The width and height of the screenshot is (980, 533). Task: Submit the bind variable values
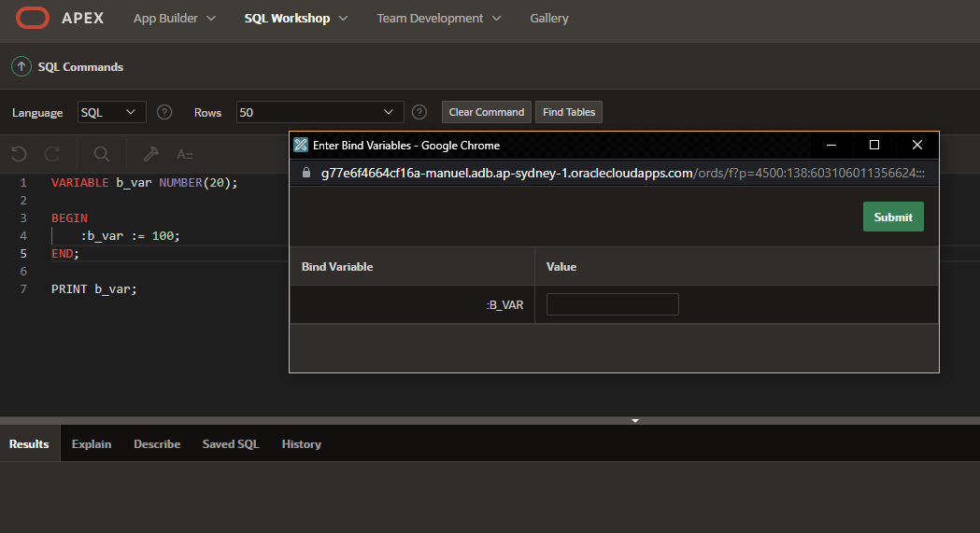tap(893, 217)
